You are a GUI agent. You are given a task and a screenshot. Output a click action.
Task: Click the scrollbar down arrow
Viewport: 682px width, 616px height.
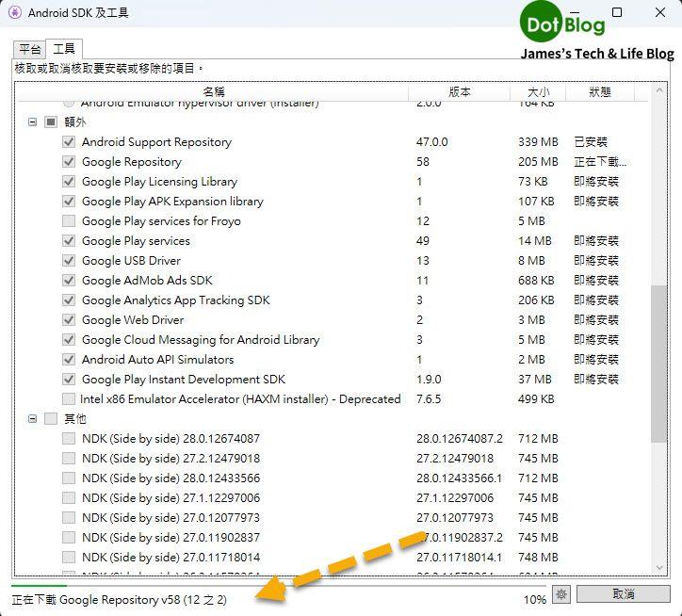point(659,568)
